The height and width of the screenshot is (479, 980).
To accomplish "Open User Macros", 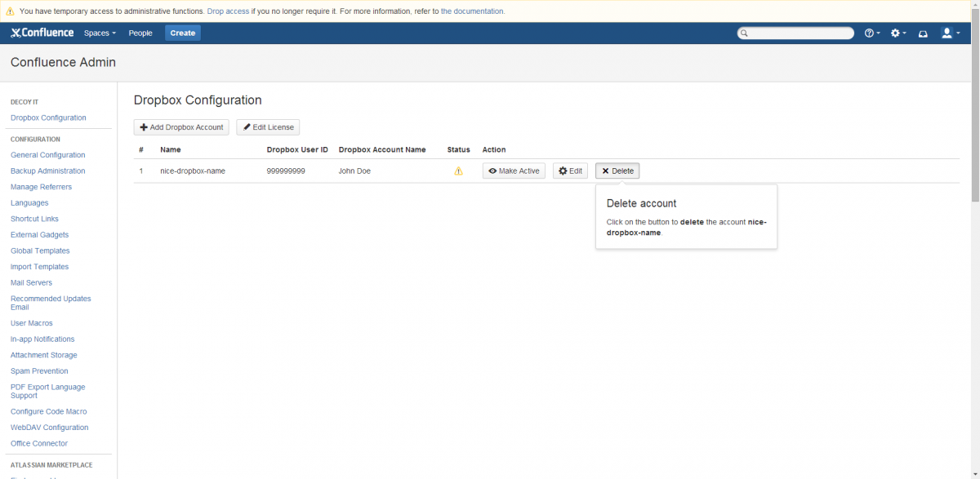I will [x=32, y=323].
